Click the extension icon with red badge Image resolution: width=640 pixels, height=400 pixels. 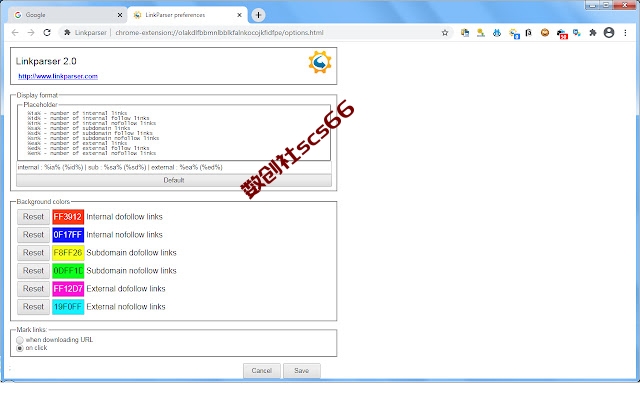pos(562,34)
